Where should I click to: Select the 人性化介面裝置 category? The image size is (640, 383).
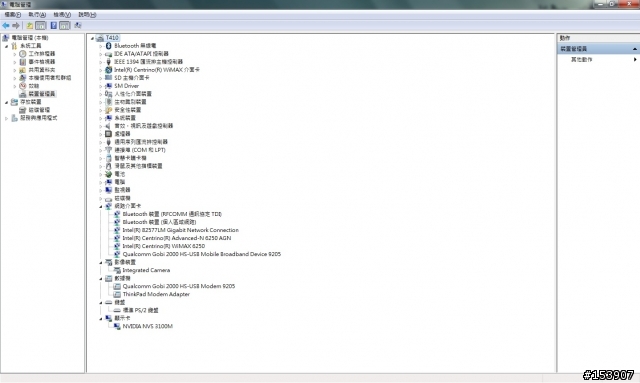pos(133,94)
